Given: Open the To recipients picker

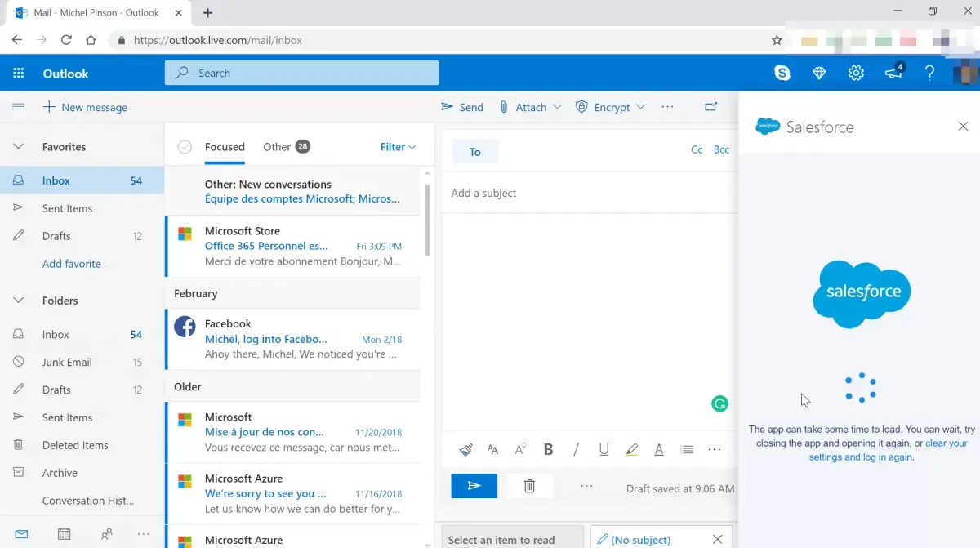Looking at the screenshot, I should (475, 151).
